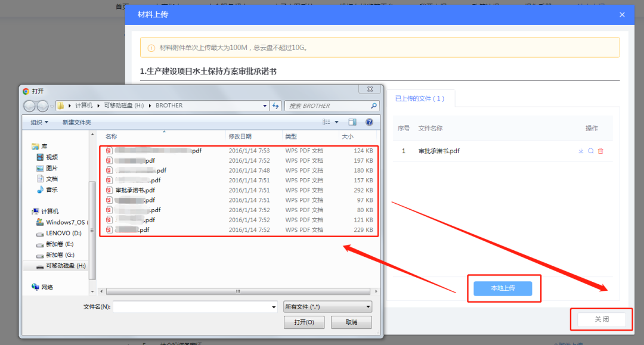Screen dimensions: 644x345
Task: Select the 97 KB PDF file
Action: point(239,200)
